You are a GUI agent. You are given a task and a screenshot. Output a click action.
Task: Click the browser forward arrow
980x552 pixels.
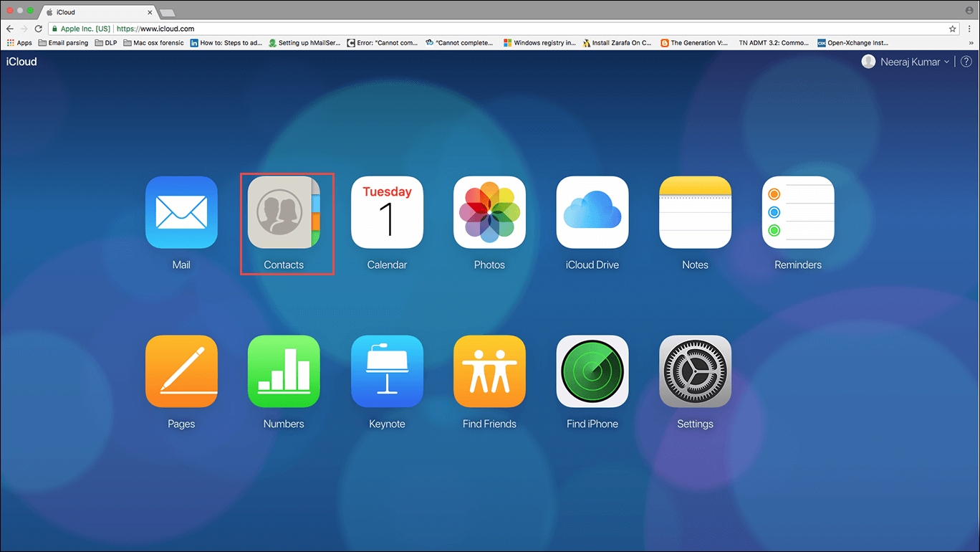(x=24, y=29)
